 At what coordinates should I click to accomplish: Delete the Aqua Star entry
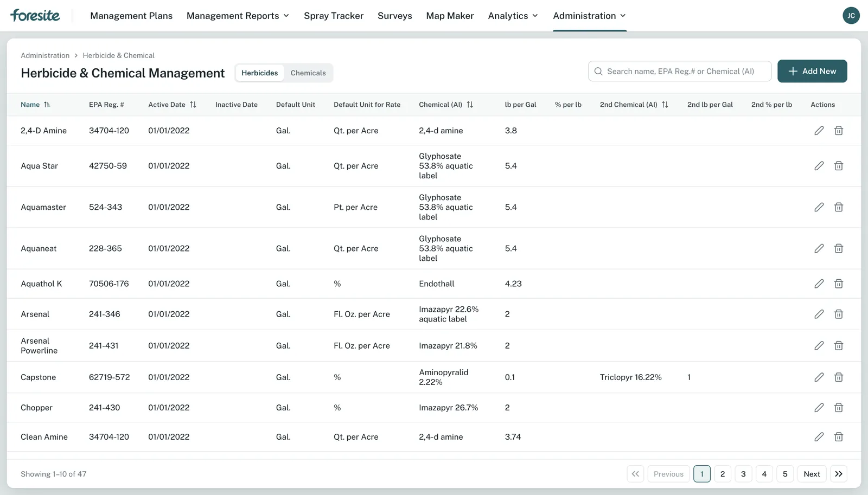pyautogui.click(x=839, y=166)
